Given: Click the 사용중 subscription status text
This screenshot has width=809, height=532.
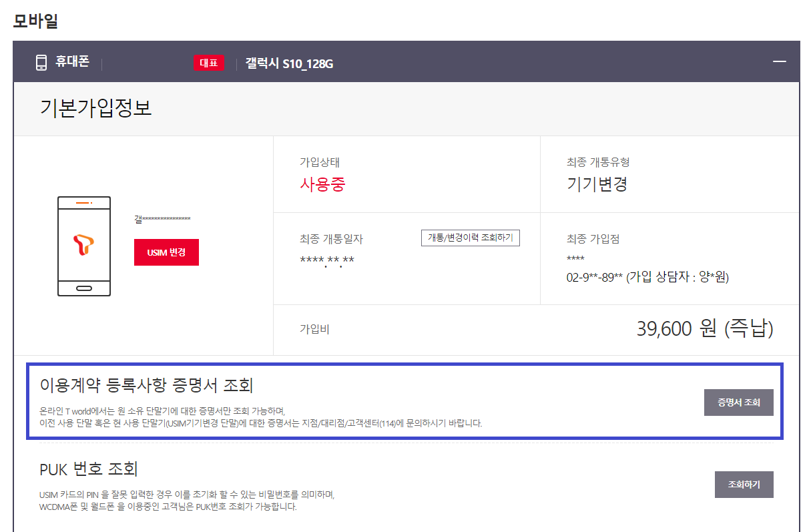Looking at the screenshot, I should (322, 184).
